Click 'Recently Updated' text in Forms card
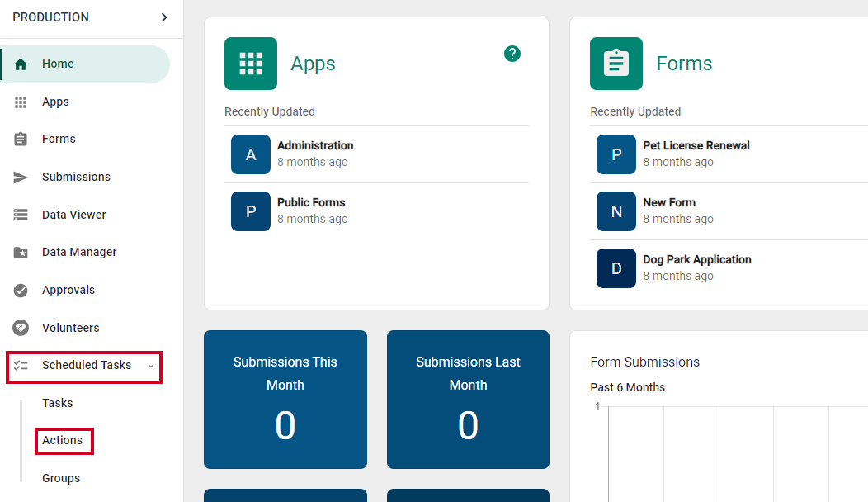 [x=635, y=111]
